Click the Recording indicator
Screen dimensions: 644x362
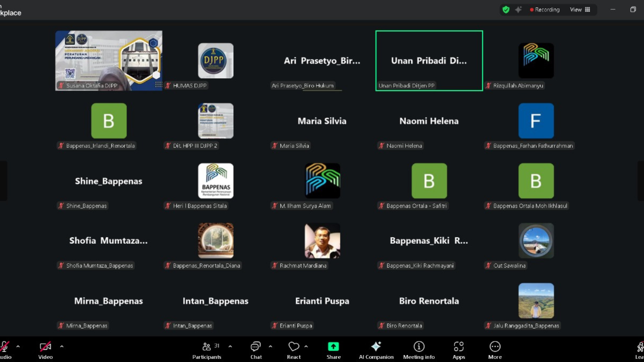tap(545, 10)
